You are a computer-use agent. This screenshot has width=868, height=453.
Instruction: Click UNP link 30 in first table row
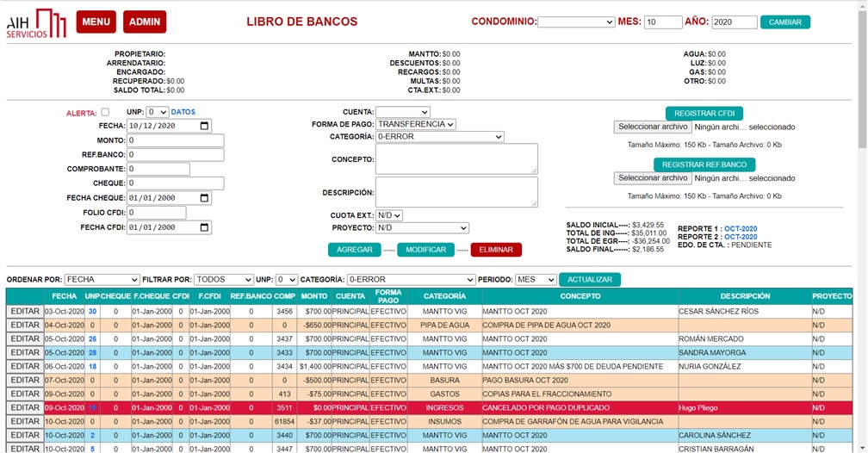click(92, 312)
